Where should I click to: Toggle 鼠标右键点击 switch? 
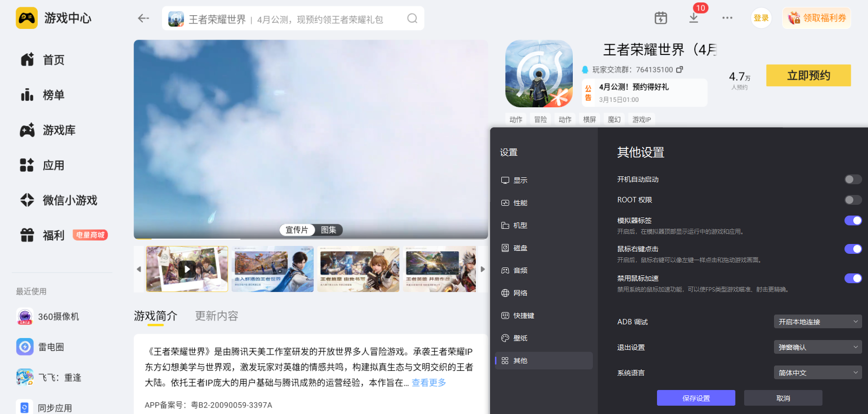point(853,249)
